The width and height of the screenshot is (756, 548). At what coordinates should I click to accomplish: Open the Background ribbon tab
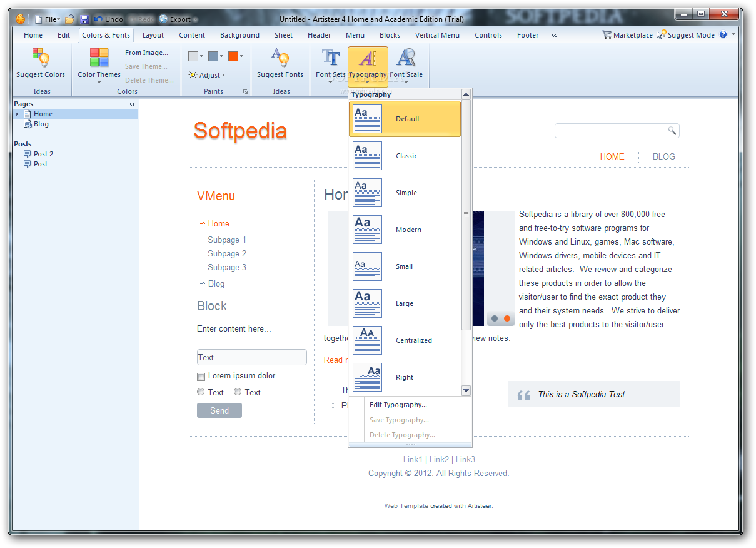tap(239, 35)
